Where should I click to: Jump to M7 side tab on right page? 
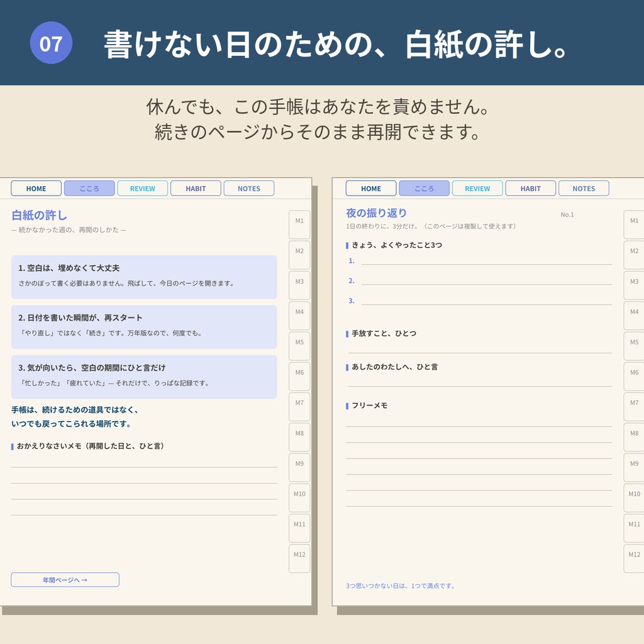tap(634, 407)
